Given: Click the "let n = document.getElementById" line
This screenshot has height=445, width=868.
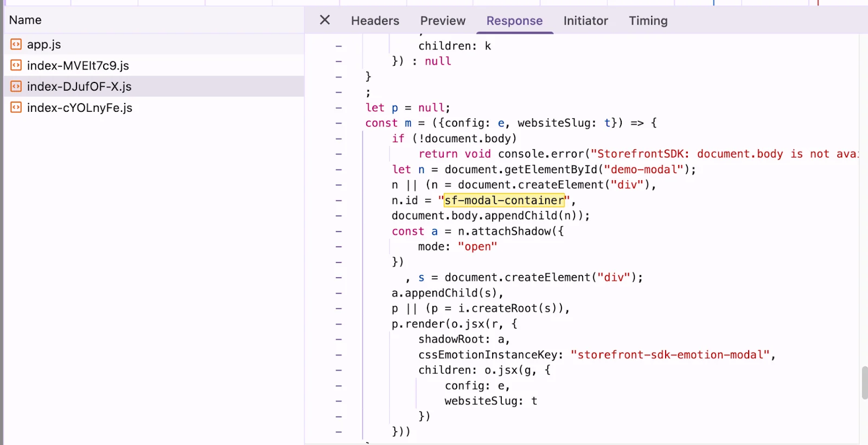Looking at the screenshot, I should click(544, 169).
